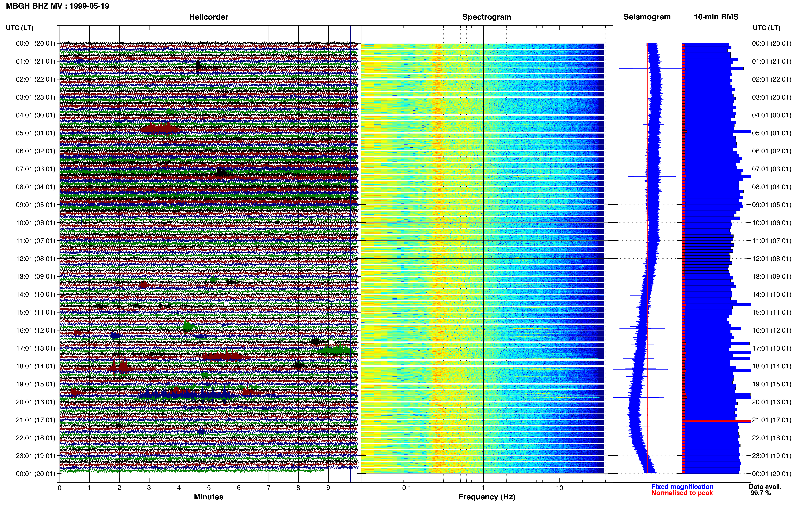Click '04:01 (00:01)' on the left time axis
The image size is (812, 508).
pos(35,115)
